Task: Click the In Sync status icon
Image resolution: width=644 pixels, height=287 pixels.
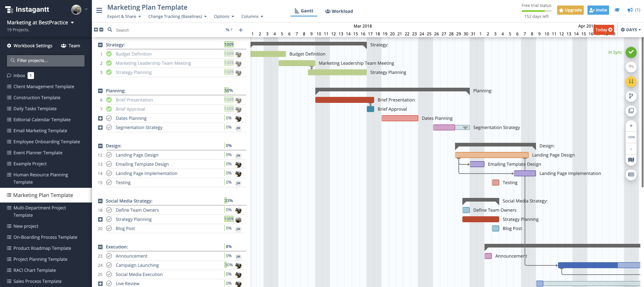Action: pos(631,52)
